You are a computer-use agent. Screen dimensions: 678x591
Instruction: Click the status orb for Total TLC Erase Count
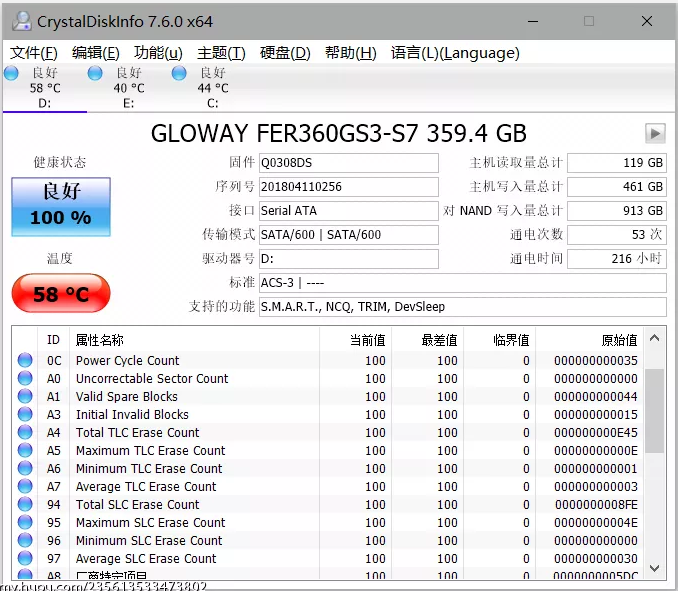[x=25, y=432]
